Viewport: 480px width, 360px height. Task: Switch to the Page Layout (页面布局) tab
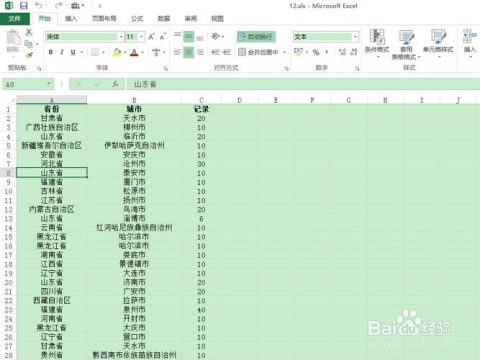[104, 19]
